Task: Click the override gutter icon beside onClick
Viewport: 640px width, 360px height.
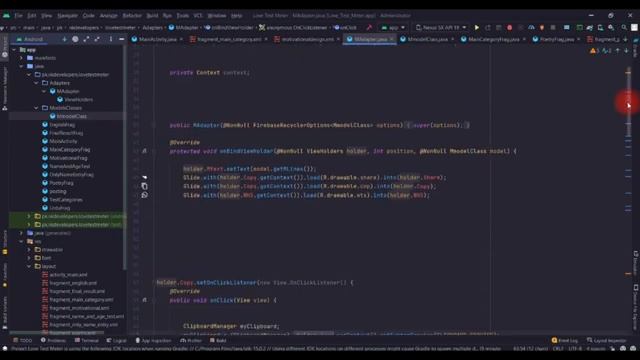Action: point(144,300)
